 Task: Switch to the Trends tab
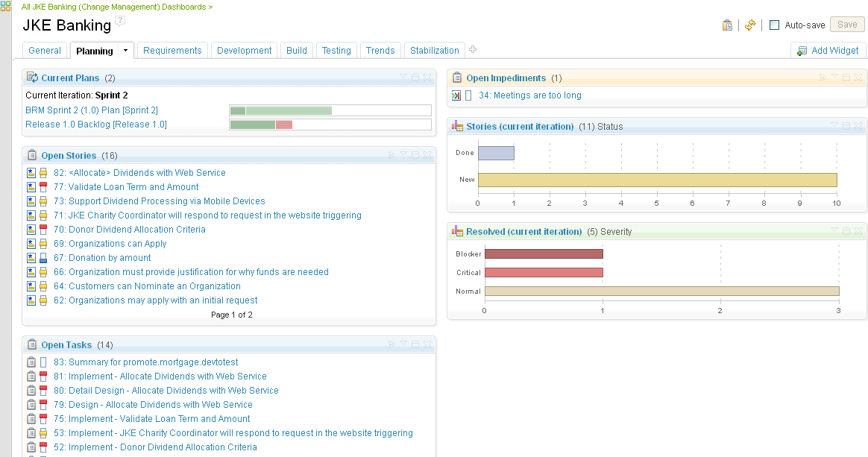click(380, 50)
